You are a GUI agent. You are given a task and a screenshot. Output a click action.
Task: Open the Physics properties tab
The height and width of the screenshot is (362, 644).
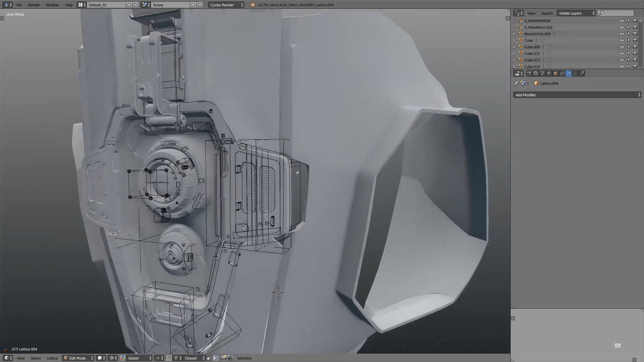click(582, 73)
